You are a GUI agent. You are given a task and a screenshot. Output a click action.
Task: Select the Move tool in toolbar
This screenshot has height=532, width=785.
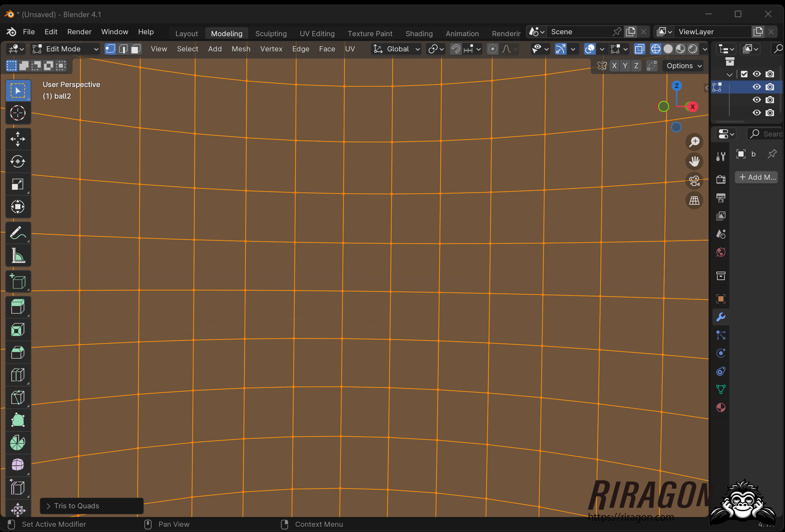[x=17, y=139]
